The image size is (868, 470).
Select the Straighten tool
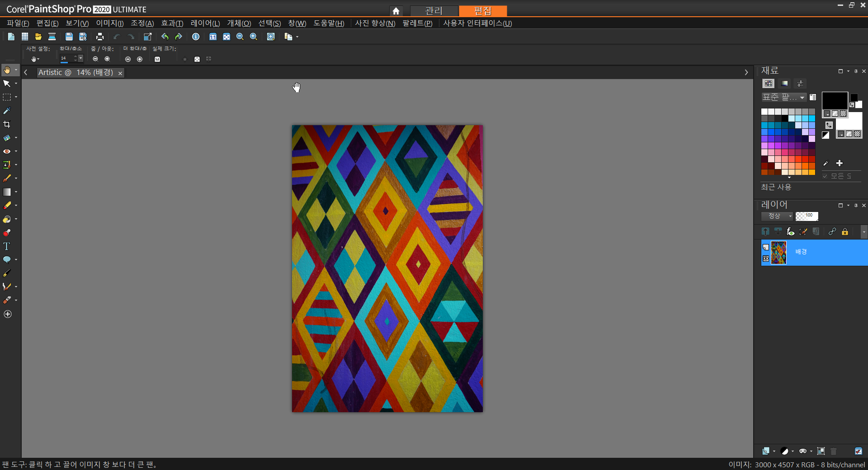tap(7, 138)
